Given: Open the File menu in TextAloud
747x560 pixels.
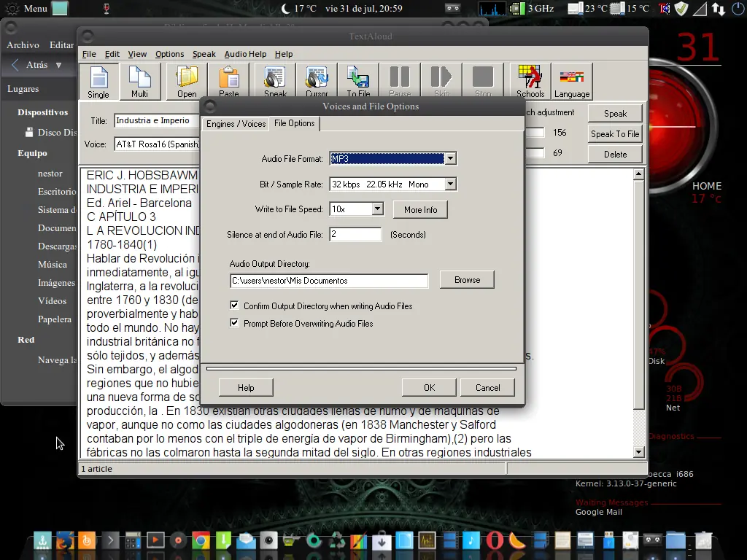Looking at the screenshot, I should (x=88, y=54).
